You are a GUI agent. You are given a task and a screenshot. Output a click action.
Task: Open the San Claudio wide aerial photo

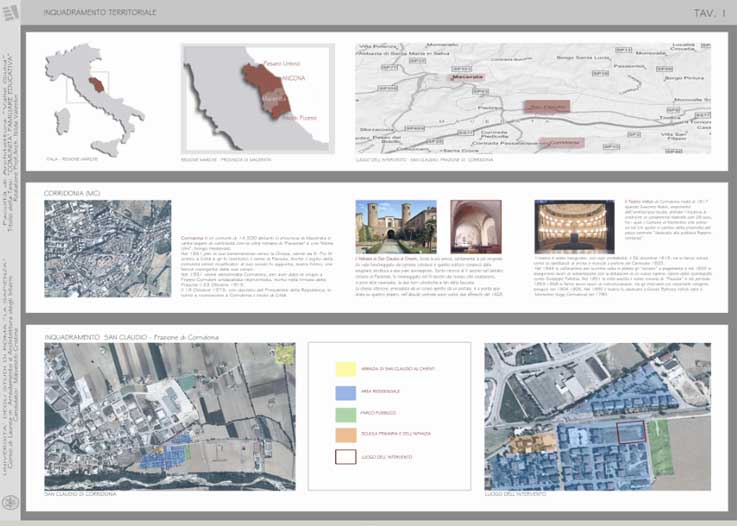[x=170, y=416]
